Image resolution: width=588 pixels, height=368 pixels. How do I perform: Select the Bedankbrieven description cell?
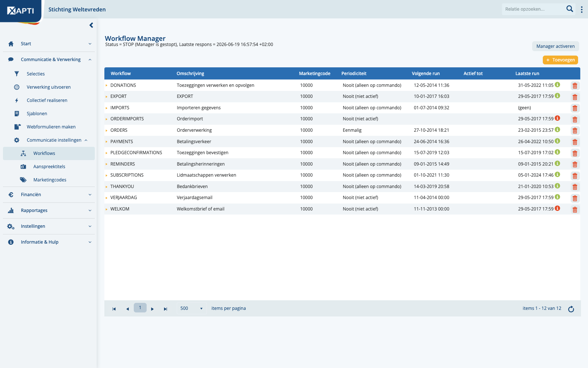192,187
